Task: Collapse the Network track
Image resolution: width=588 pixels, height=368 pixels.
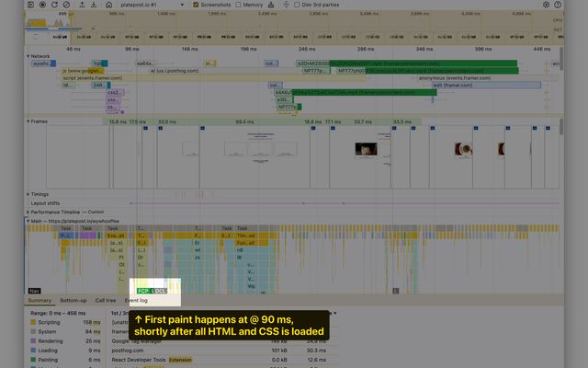Action: [28, 56]
